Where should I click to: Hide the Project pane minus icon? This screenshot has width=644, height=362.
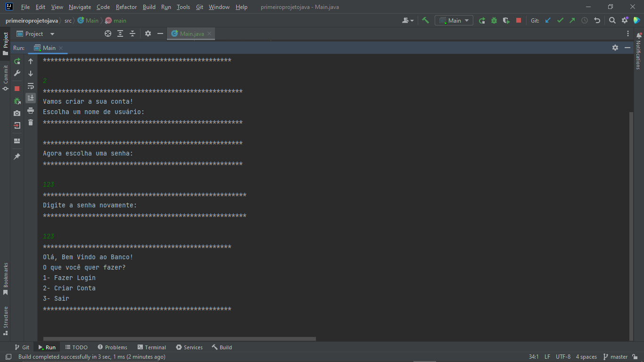point(160,33)
